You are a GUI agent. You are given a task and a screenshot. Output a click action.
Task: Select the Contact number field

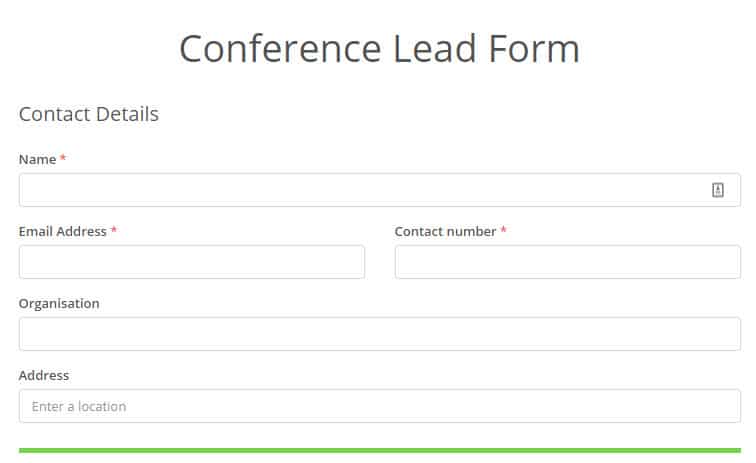pos(567,262)
